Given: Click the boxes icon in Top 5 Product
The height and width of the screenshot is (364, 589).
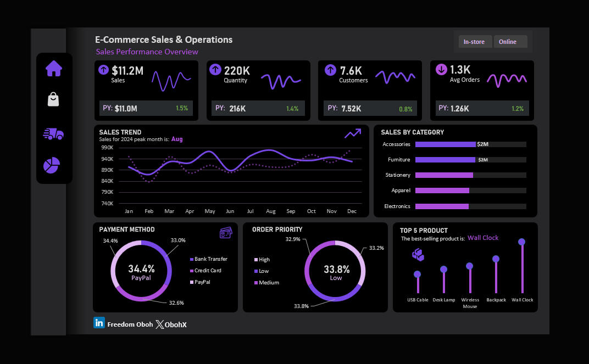Looking at the screenshot, I should point(418,254).
